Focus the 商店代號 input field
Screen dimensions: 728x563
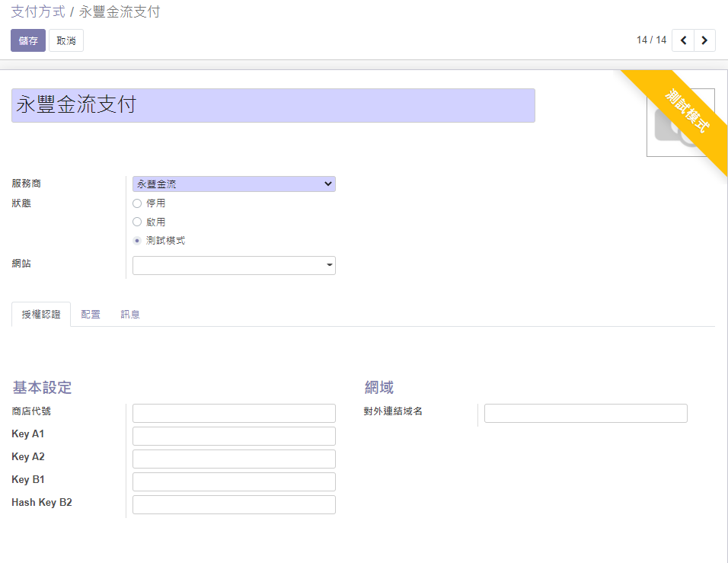(234, 413)
